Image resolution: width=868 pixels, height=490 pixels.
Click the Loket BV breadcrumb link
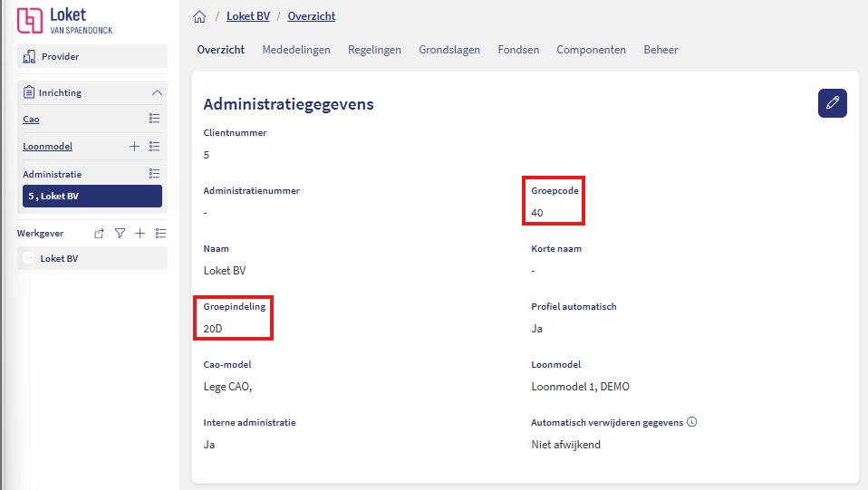(248, 16)
